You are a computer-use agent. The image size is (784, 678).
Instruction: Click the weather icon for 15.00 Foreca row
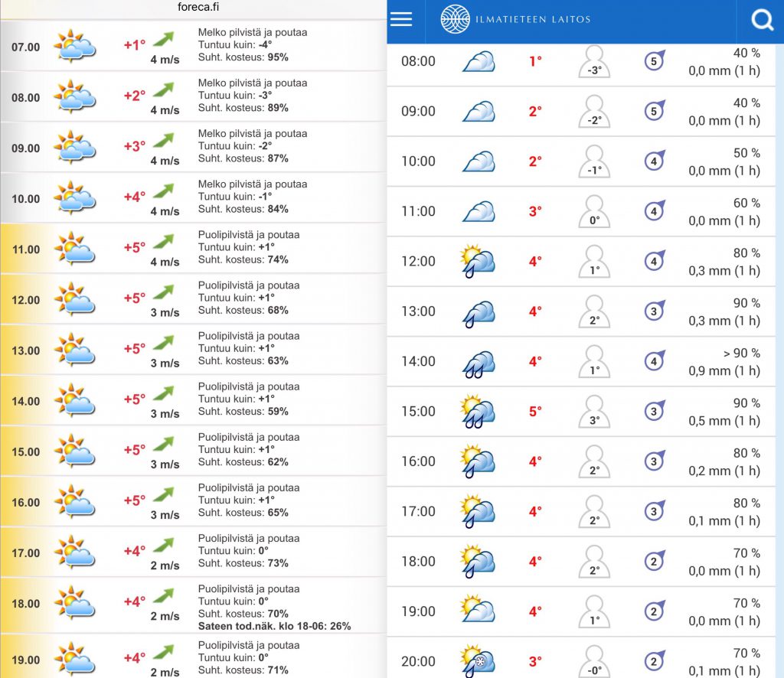point(74,451)
